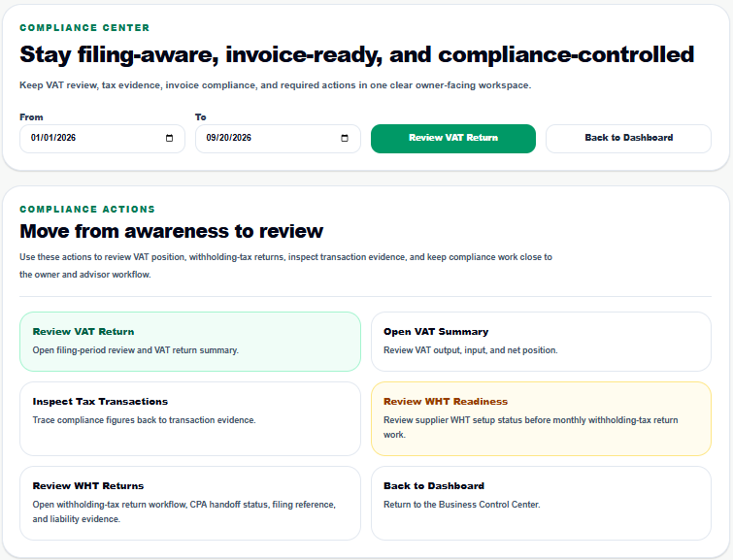733x560 pixels.
Task: Click the 'Compliance Center' heading label
Action: coord(84,27)
